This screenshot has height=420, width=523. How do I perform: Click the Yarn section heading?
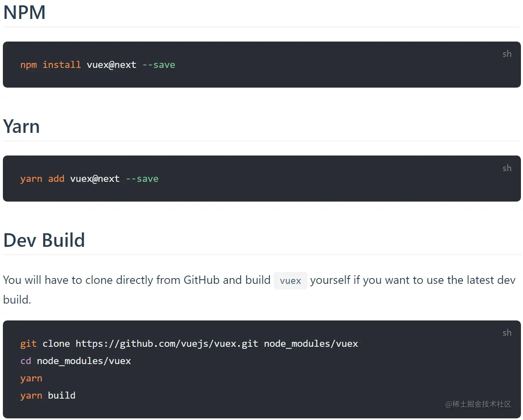21,126
